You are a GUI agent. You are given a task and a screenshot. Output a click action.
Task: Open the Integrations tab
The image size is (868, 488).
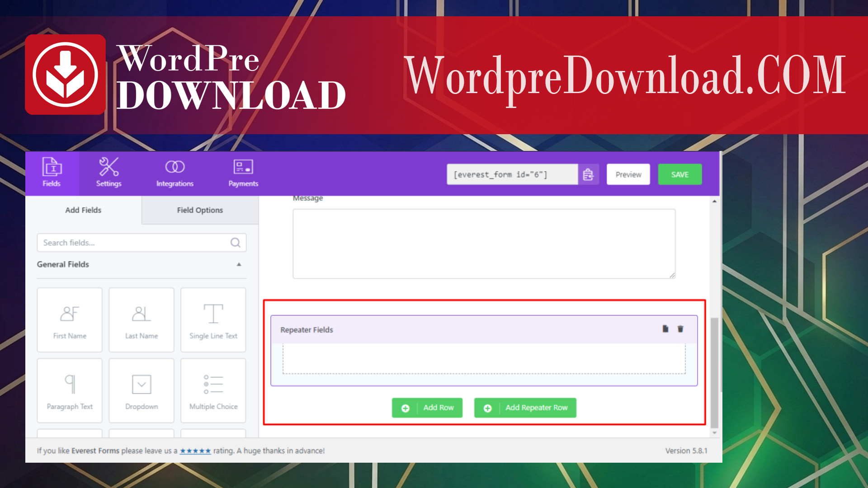coord(175,174)
